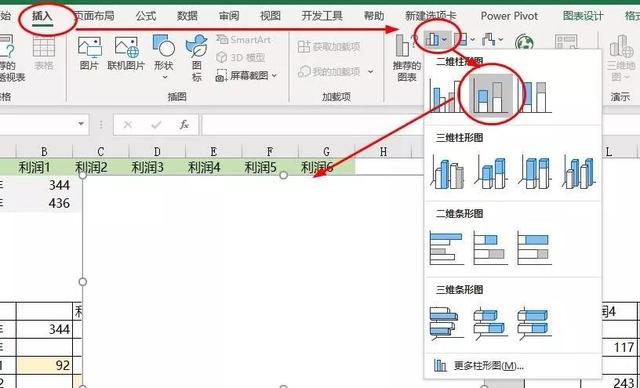Switch to 开发工具 tab
640x388 pixels.
322,16
